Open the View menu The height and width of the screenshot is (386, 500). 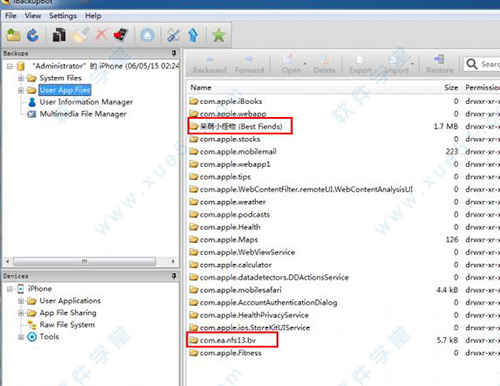33,16
